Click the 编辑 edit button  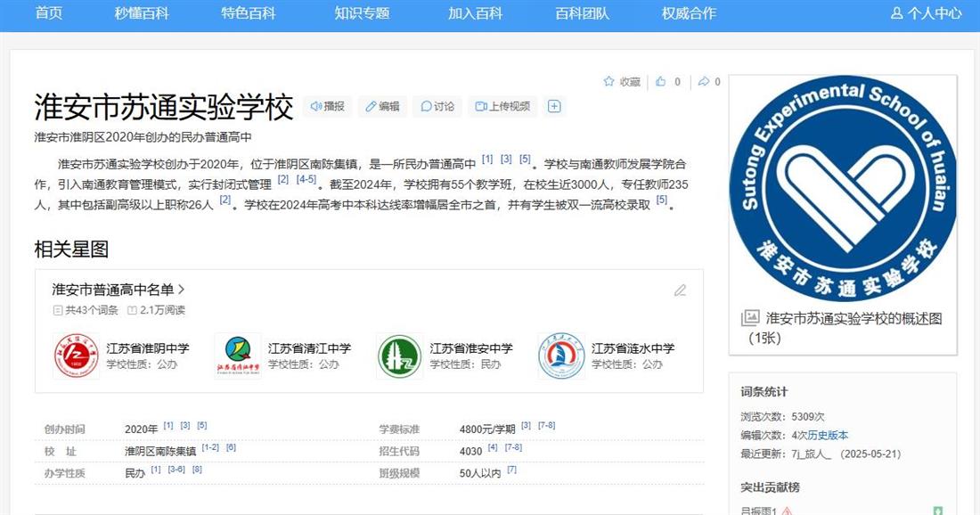[382, 106]
